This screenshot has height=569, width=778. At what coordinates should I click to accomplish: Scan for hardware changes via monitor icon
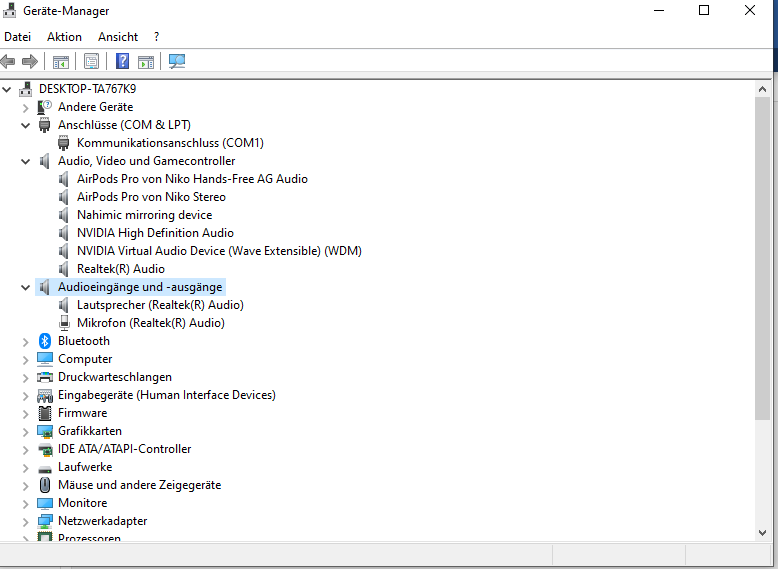(x=177, y=62)
